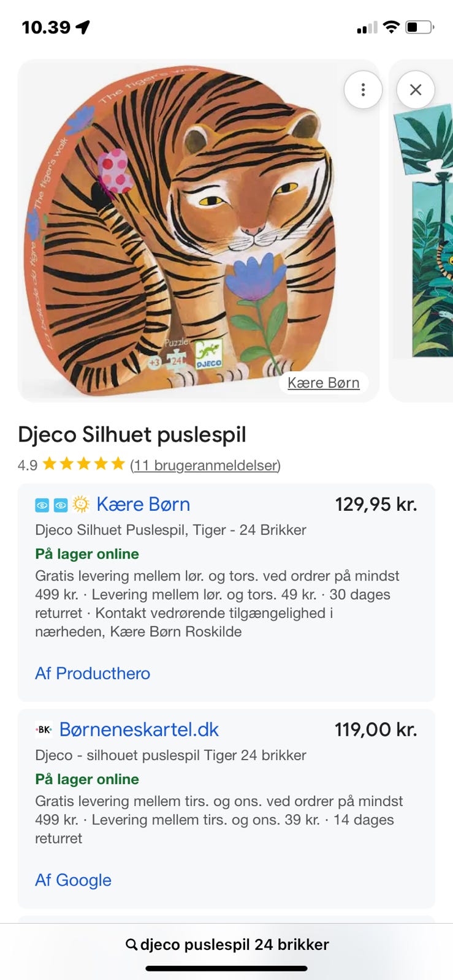Click the second blue eye icon beside Kære Børn

[61, 505]
